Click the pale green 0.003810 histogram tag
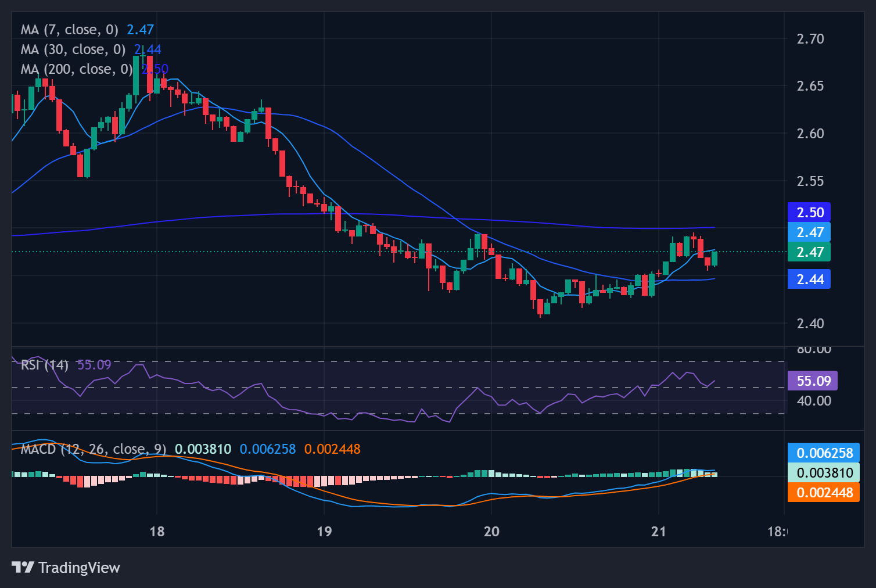This screenshot has height=588, width=876. [824, 473]
